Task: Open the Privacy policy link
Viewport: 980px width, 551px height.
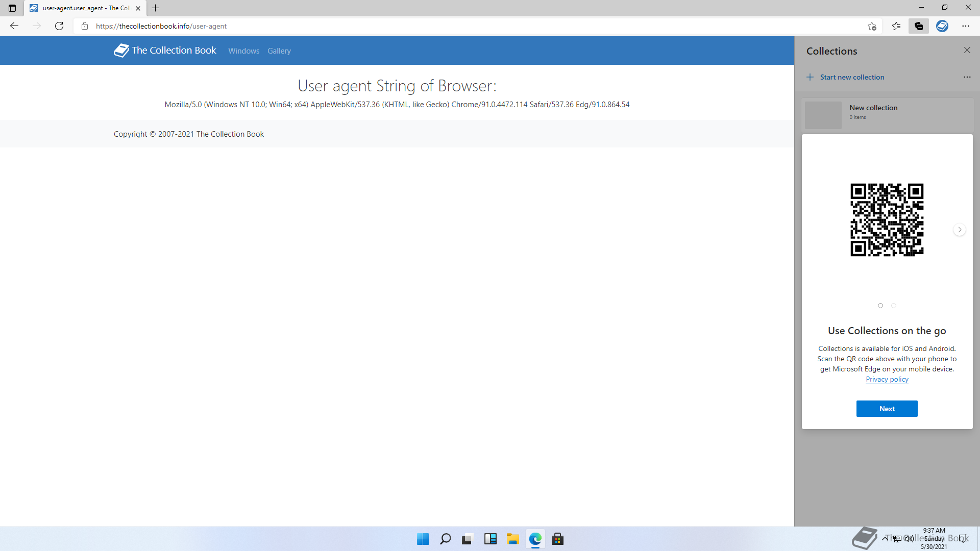Action: click(887, 379)
